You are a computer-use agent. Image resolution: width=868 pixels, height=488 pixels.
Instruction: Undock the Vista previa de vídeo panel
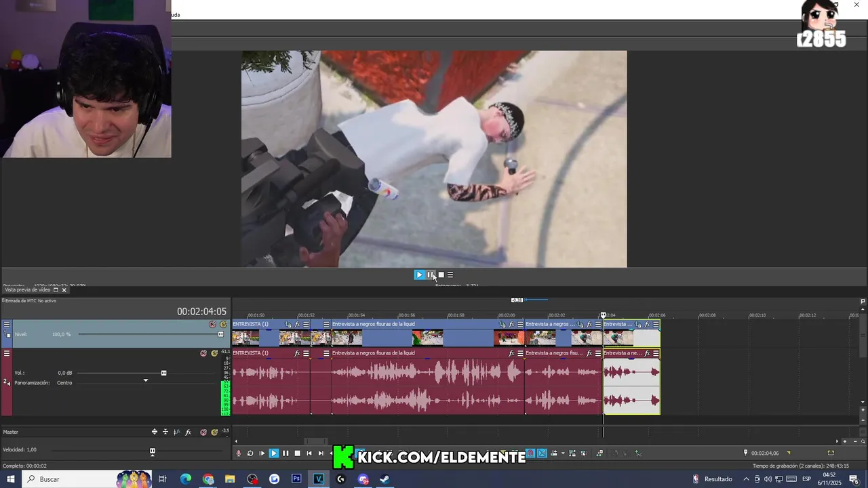point(56,290)
